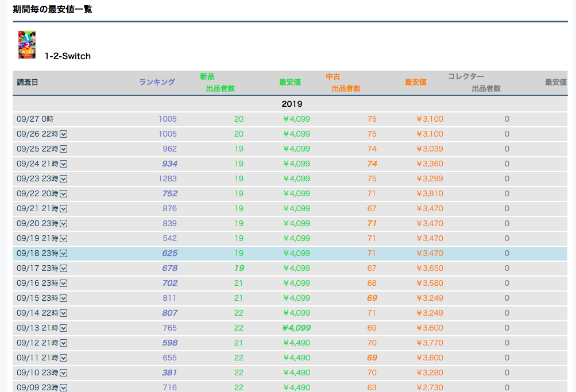Open dropdown icon beside 09/11 21時

(64, 358)
